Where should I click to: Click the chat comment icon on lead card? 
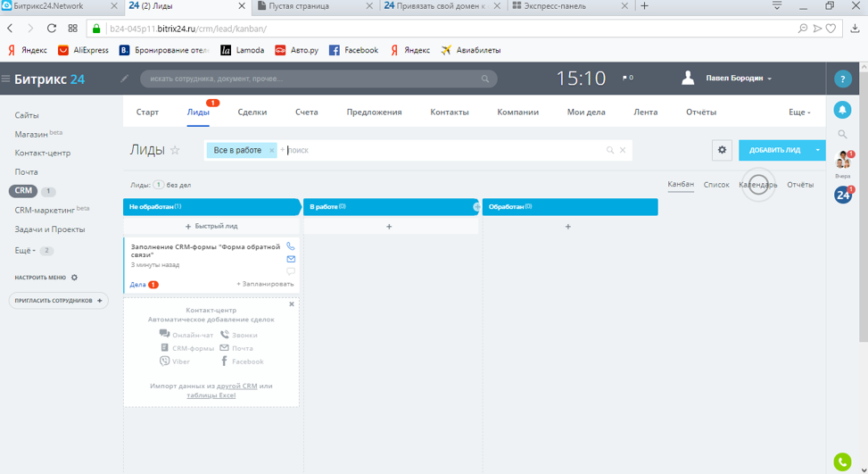[x=291, y=271]
